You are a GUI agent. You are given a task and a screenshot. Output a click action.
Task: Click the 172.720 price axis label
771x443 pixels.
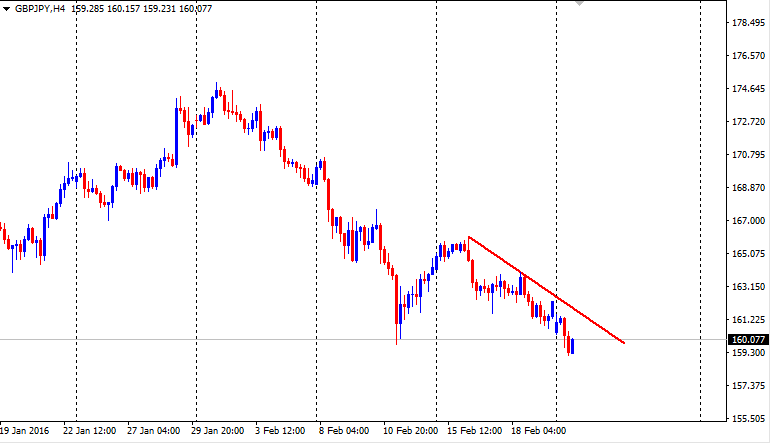coord(748,121)
